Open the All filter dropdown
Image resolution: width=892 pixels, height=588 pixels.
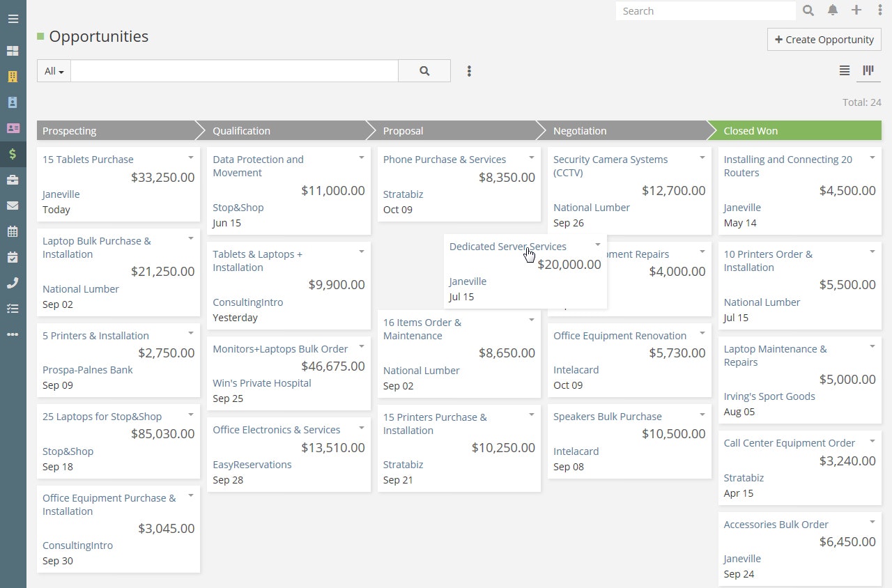point(53,70)
